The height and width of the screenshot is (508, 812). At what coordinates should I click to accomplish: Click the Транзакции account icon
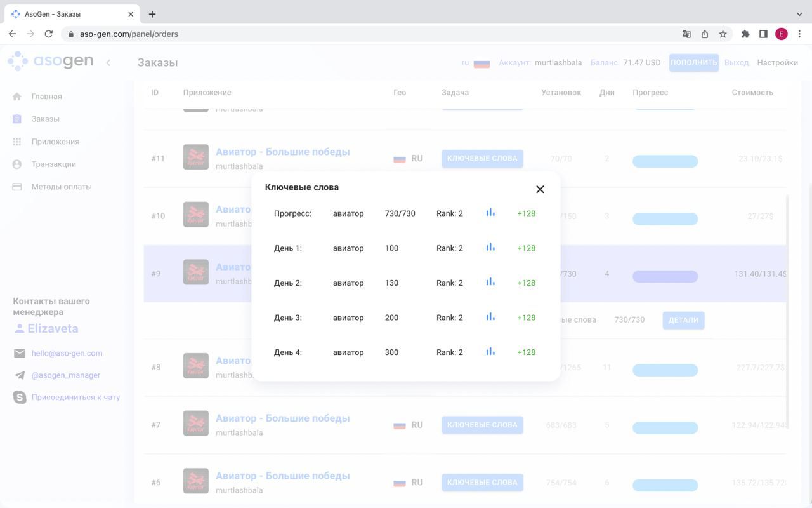pos(17,164)
